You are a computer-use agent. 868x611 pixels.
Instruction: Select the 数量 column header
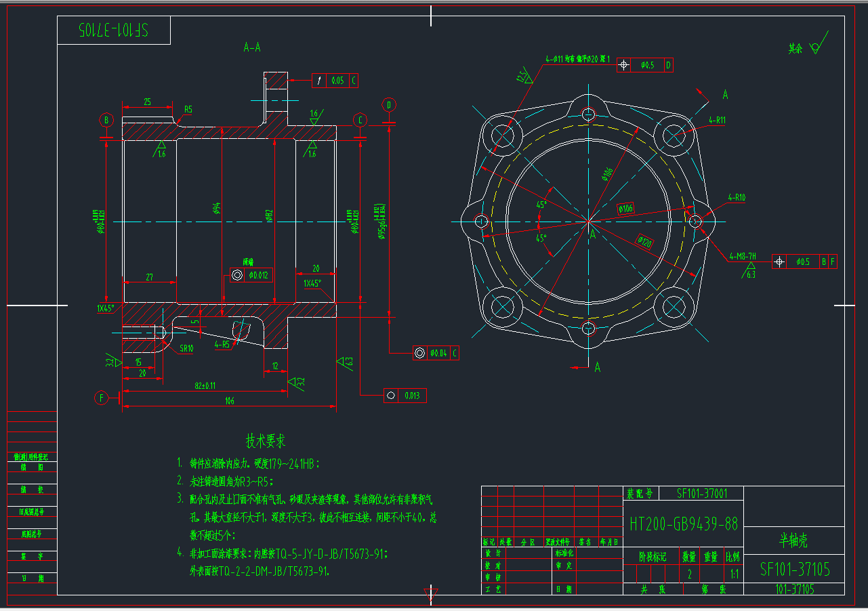[689, 557]
